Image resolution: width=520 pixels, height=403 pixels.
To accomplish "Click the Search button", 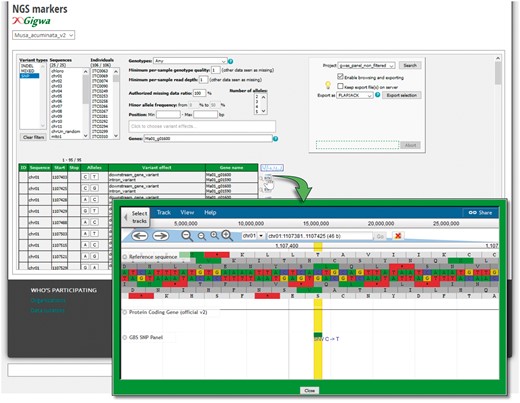I will tap(410, 65).
